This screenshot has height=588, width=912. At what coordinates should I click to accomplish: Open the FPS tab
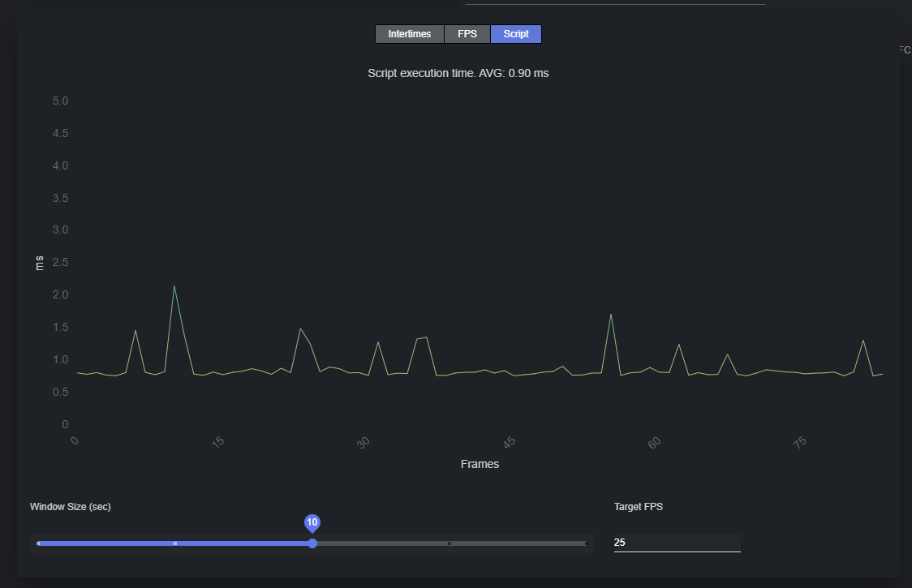tap(467, 34)
